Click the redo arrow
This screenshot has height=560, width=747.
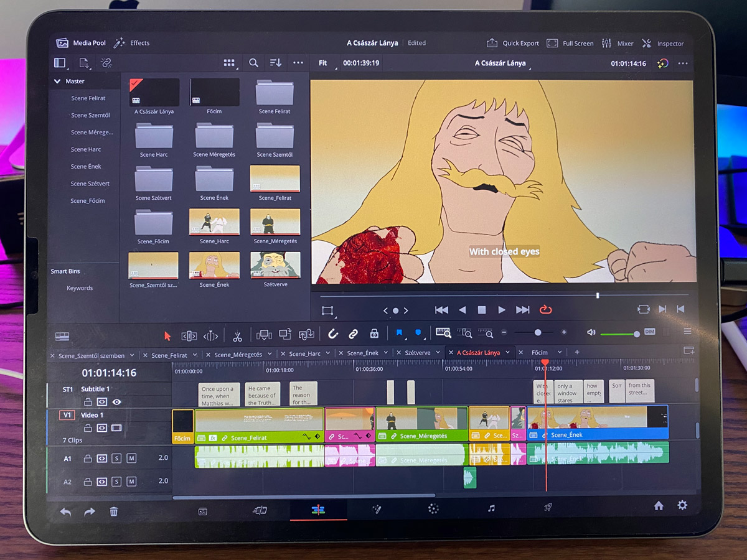click(90, 511)
